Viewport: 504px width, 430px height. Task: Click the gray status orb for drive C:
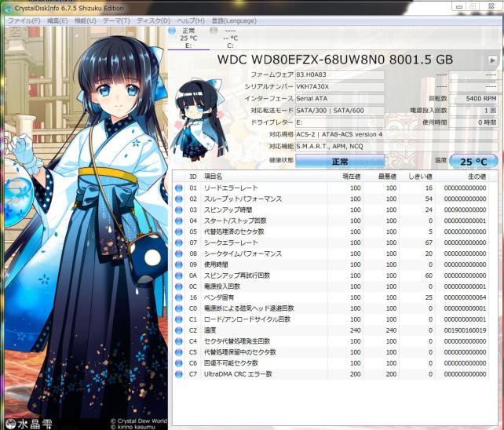click(214, 31)
